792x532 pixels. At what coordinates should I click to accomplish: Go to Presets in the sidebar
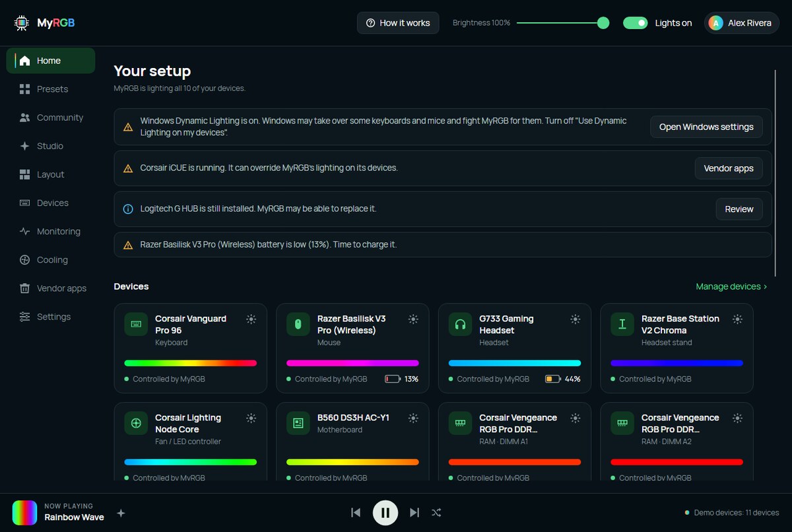click(51, 89)
